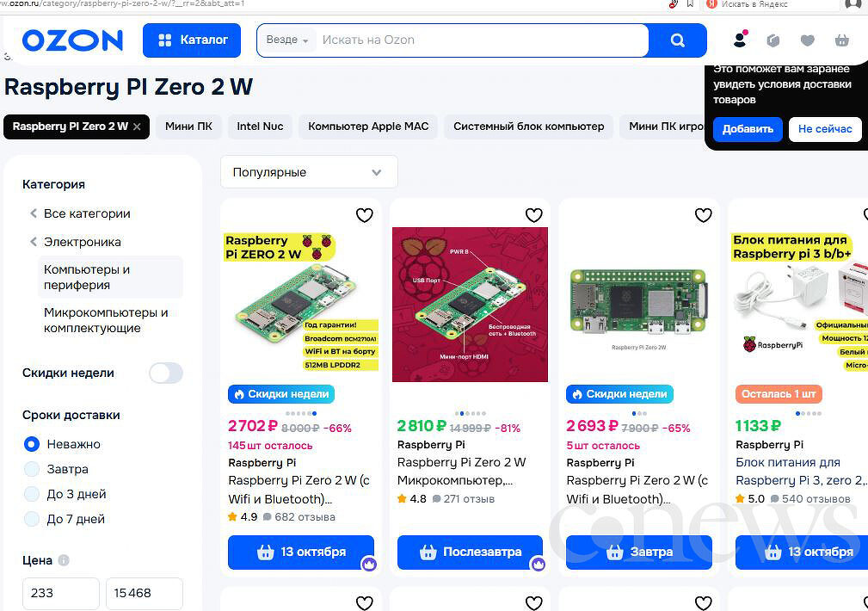
Task: Open the Популярные sorting dropdown
Action: point(309,172)
